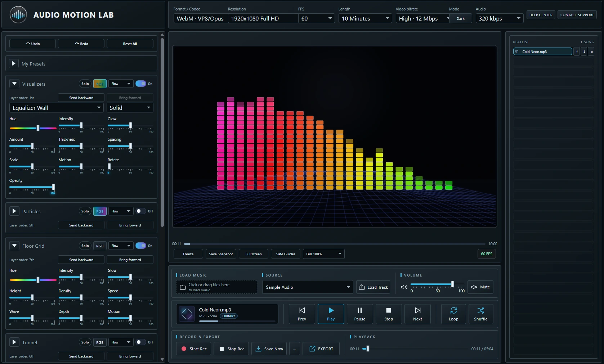
Task: Enable Loop mode
Action: pyautogui.click(x=453, y=314)
